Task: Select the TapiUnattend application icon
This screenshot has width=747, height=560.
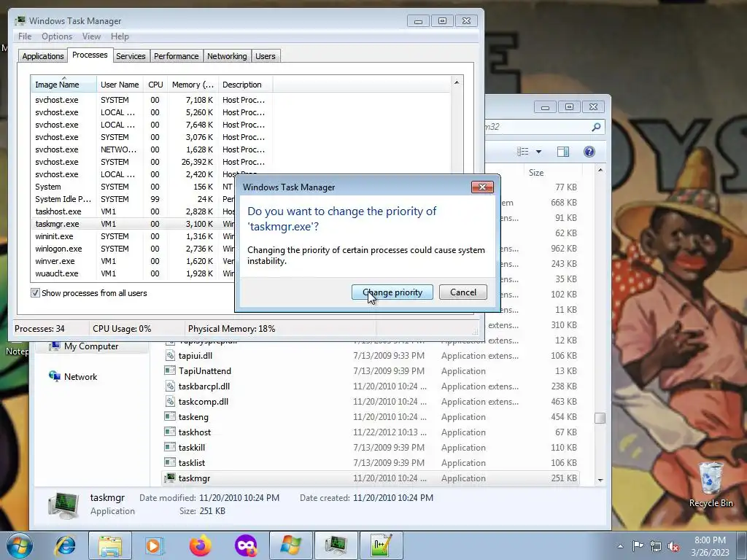Action: click(x=170, y=370)
